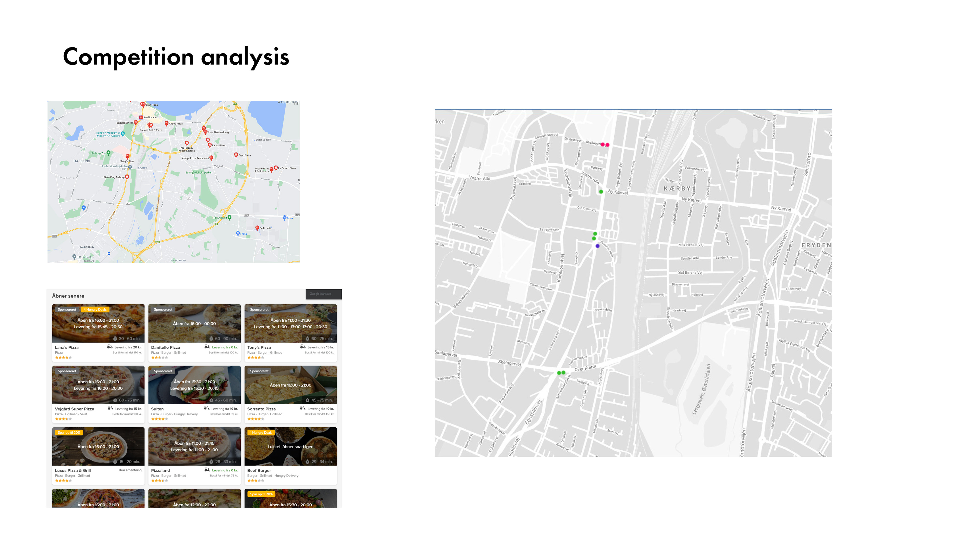Open the Lana's Pizza restaurant card
Screen dimensions: 980x551
pyautogui.click(x=98, y=333)
